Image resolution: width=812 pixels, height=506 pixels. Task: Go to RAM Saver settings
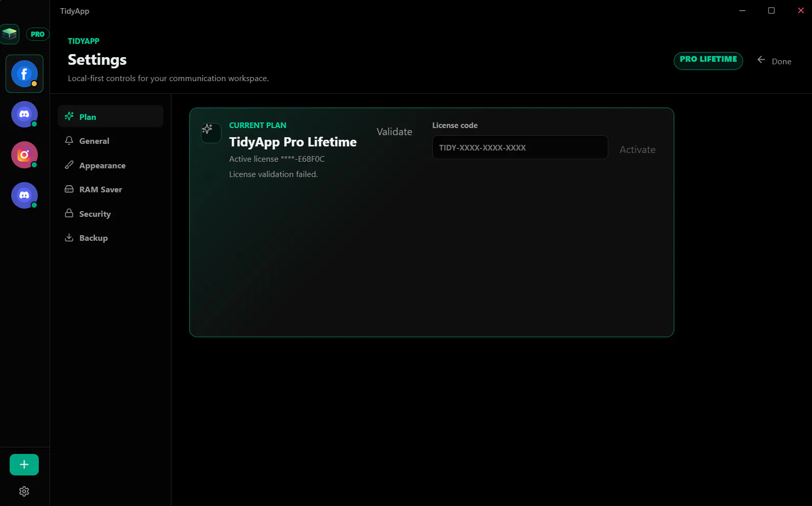click(110, 189)
